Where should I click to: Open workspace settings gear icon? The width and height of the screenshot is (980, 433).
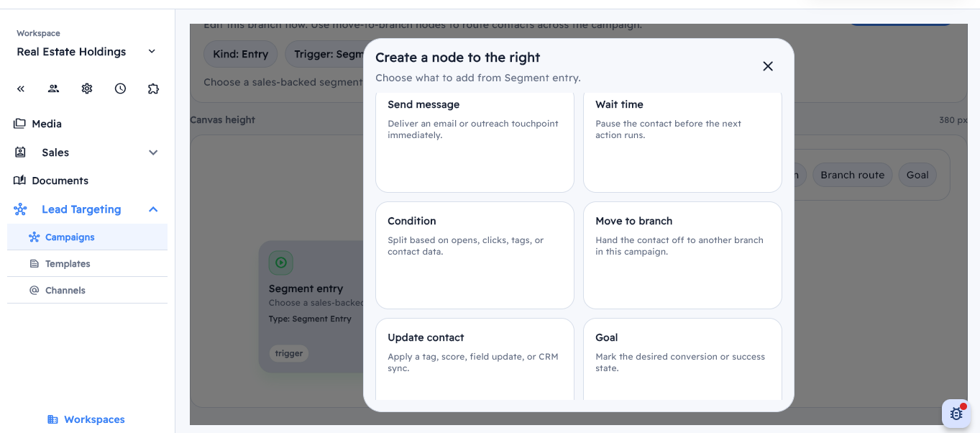(87, 88)
